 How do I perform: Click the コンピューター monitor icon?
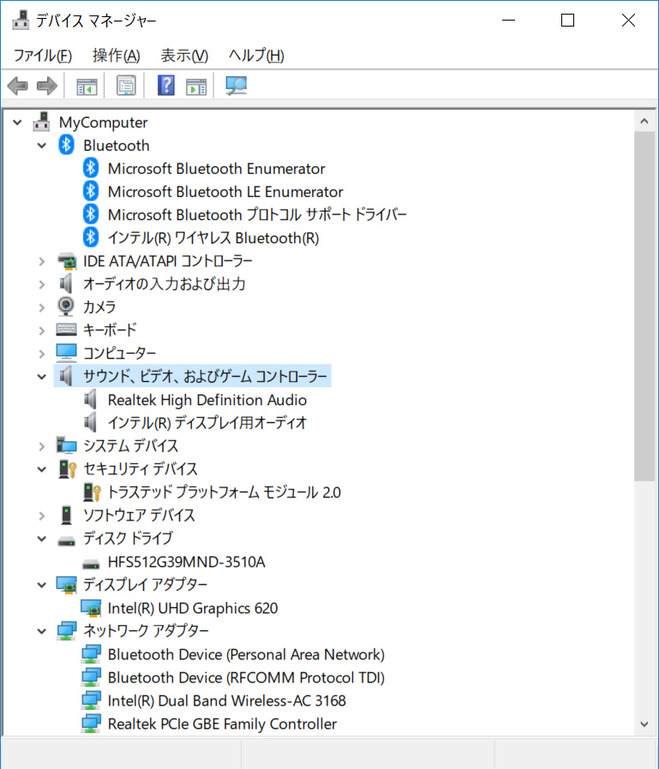click(66, 353)
